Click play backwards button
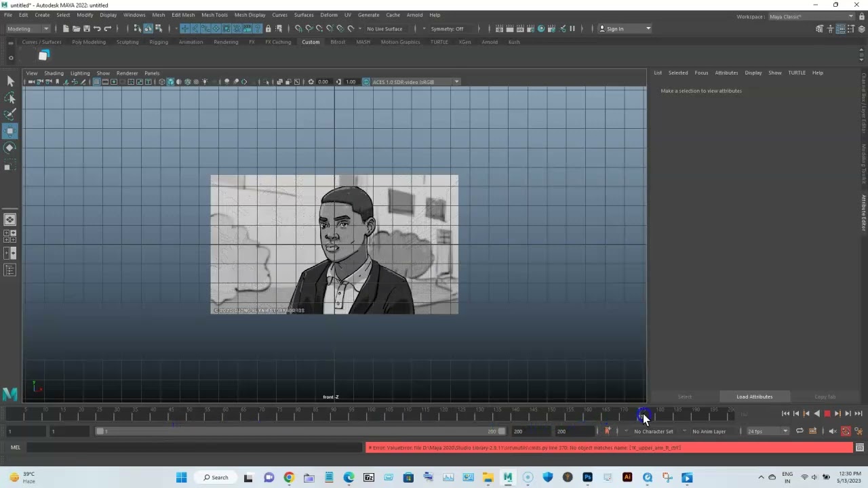 pyautogui.click(x=816, y=413)
